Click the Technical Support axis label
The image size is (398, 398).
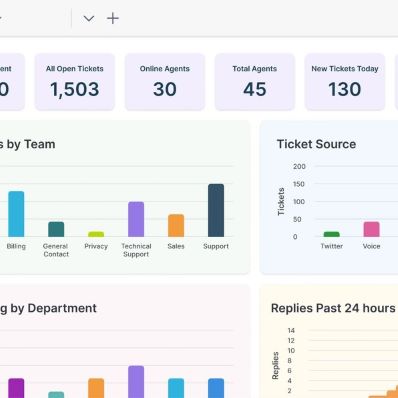(x=136, y=250)
